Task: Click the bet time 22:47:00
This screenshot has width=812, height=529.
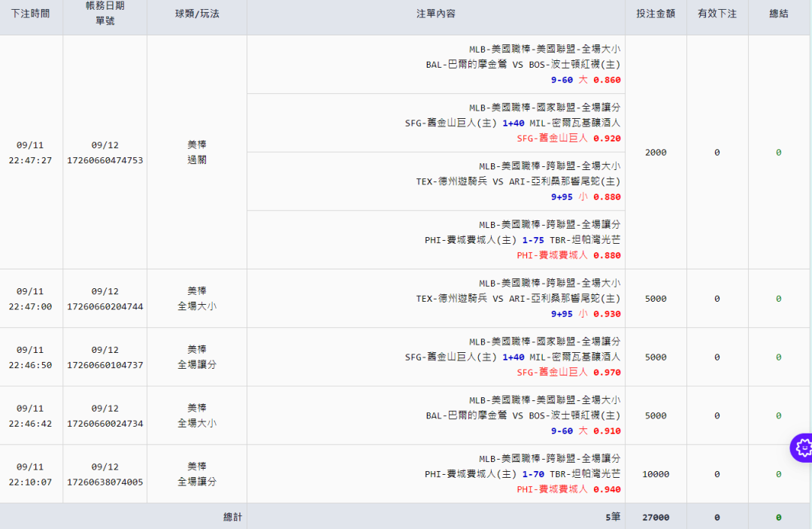Action: [x=31, y=307]
